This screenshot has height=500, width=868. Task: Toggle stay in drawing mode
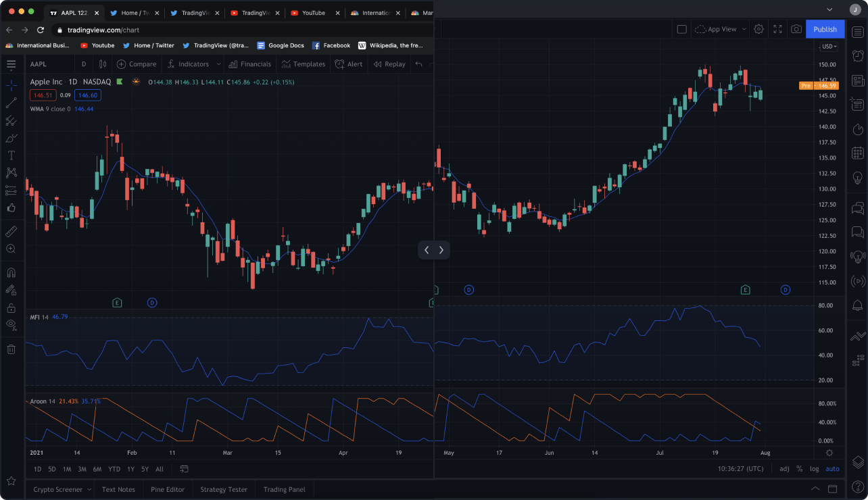[11, 290]
